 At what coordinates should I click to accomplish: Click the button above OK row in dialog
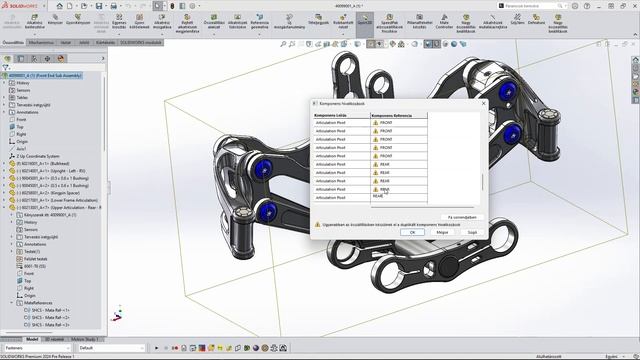click(x=462, y=218)
